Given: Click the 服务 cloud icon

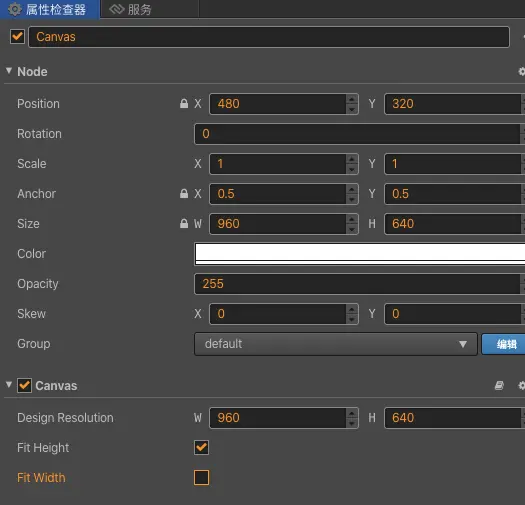Looking at the screenshot, I should [x=117, y=9].
